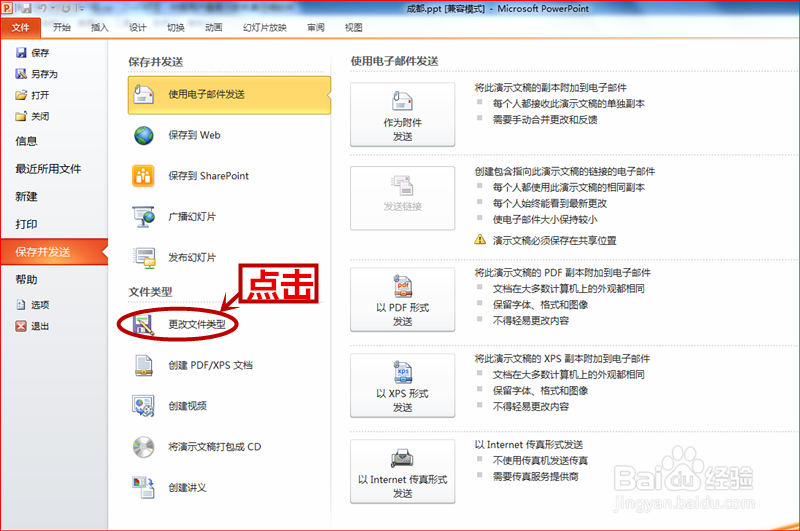Click the 广播幻灯片 label

point(192,217)
